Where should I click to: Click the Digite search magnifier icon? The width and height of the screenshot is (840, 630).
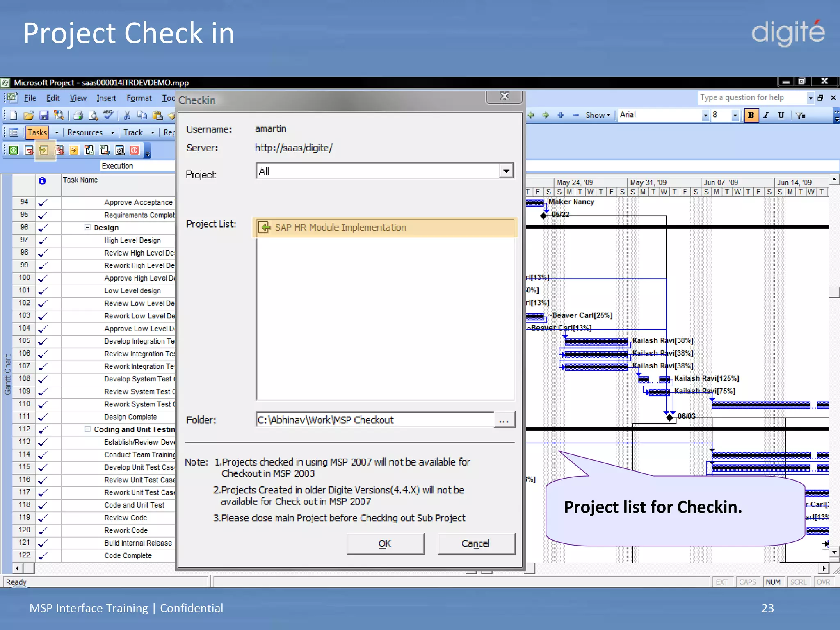tap(119, 150)
